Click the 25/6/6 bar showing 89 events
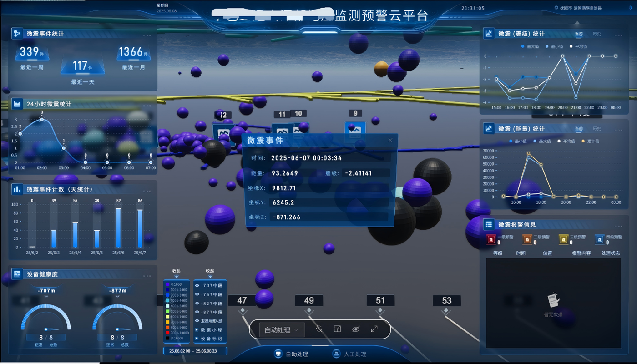Screen dimensions: 637x364 pos(118,228)
